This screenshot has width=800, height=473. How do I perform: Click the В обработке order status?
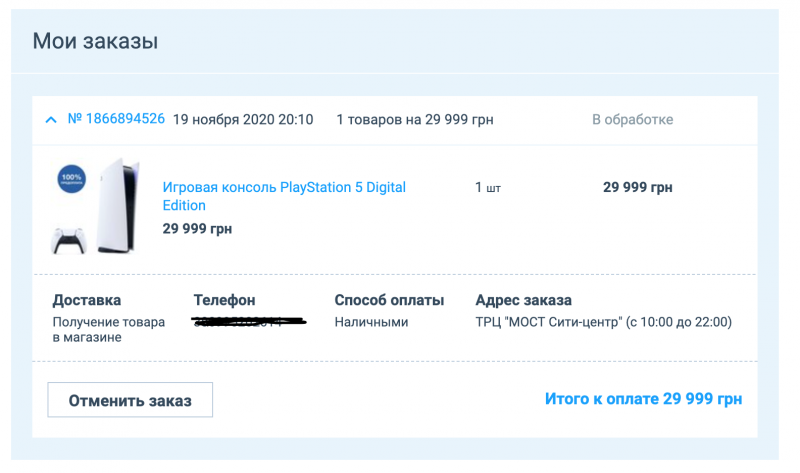[632, 120]
